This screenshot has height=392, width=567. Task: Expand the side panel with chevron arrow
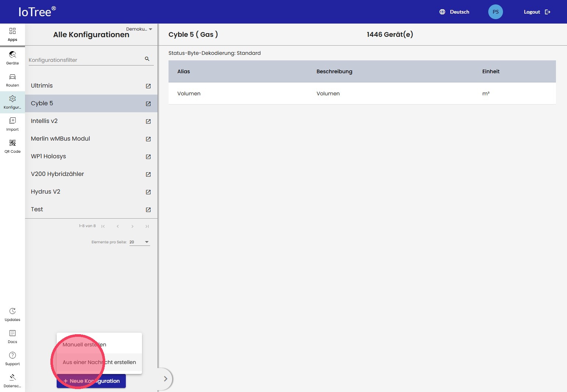click(x=166, y=378)
